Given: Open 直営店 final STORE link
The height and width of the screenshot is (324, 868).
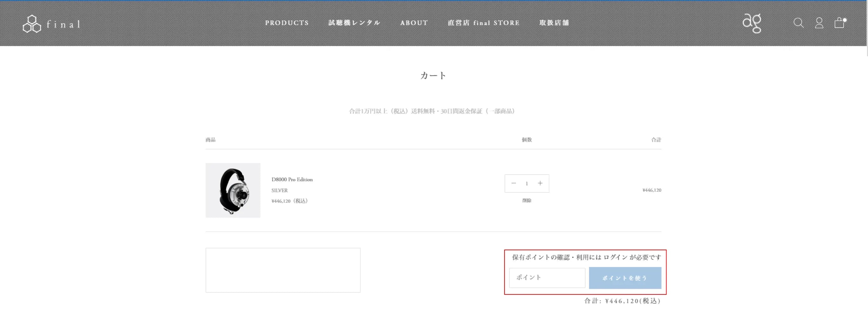Looking at the screenshot, I should (484, 23).
